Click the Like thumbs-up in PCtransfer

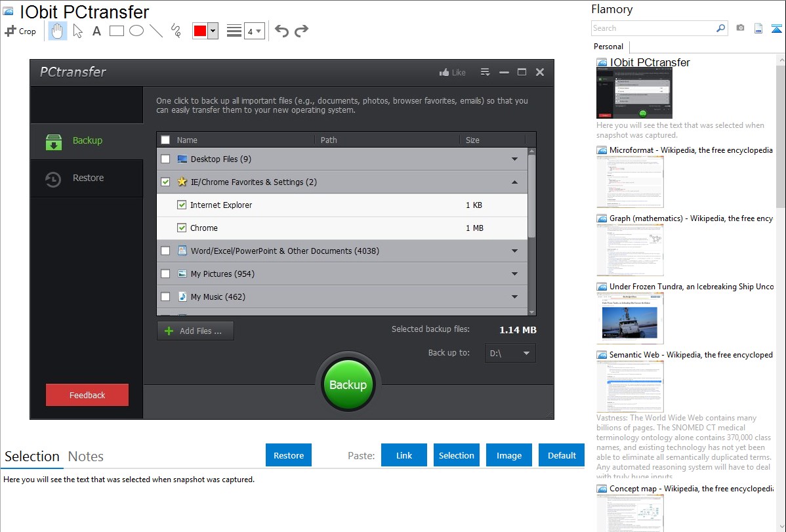(452, 72)
